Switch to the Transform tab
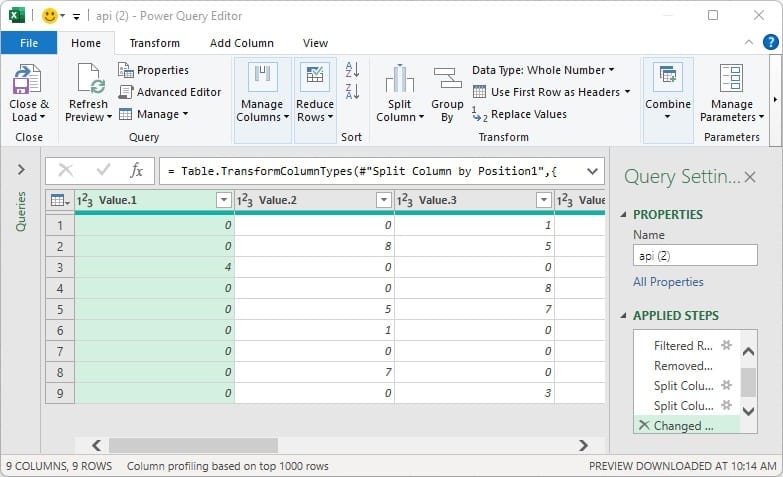The height and width of the screenshot is (477, 783). pos(154,43)
